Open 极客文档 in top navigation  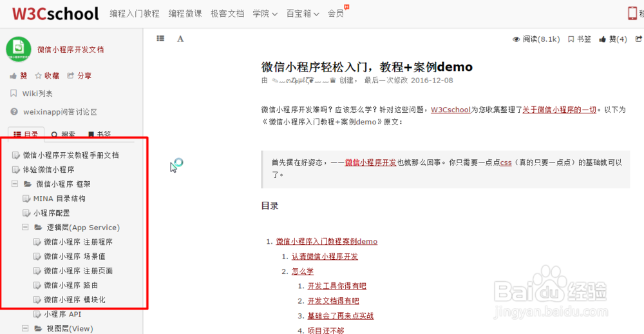tap(227, 14)
